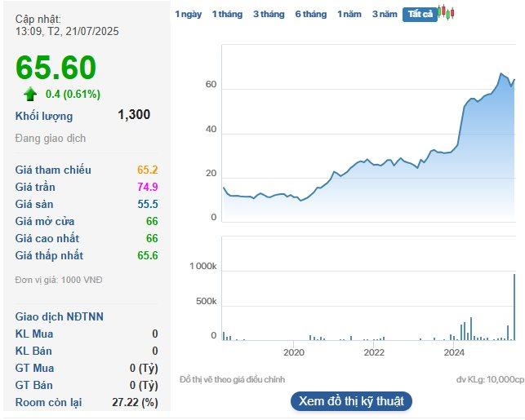Click the current price 65.60
The height and width of the screenshot is (420, 525).
(56, 69)
